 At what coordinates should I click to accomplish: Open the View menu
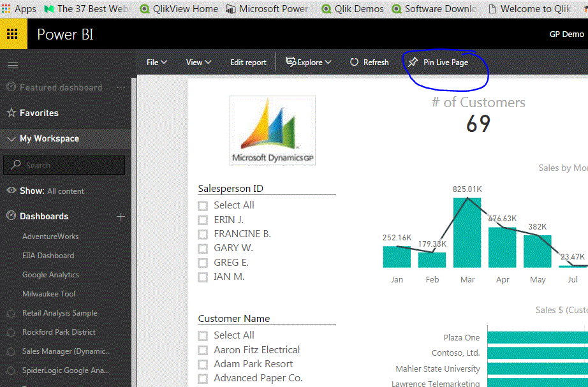[x=198, y=62]
